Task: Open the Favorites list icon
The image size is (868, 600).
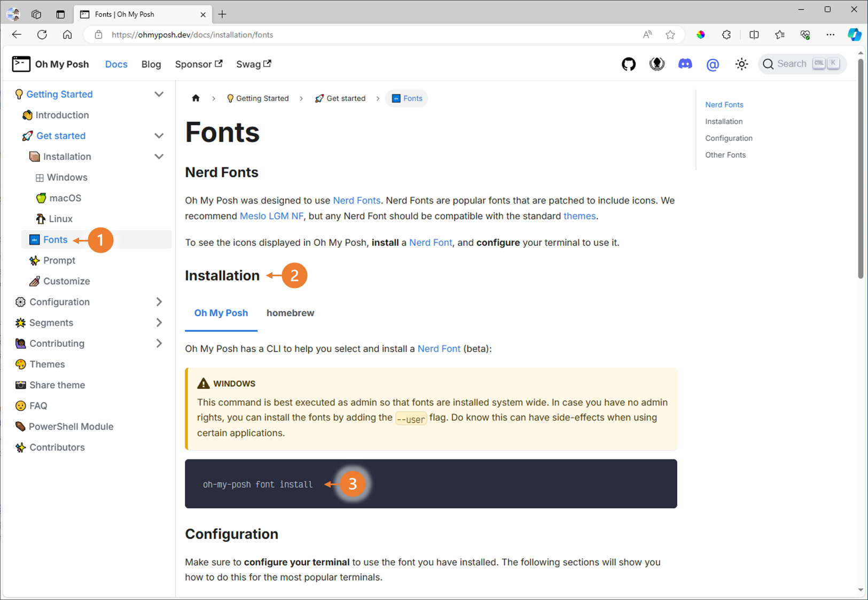Action: click(780, 35)
